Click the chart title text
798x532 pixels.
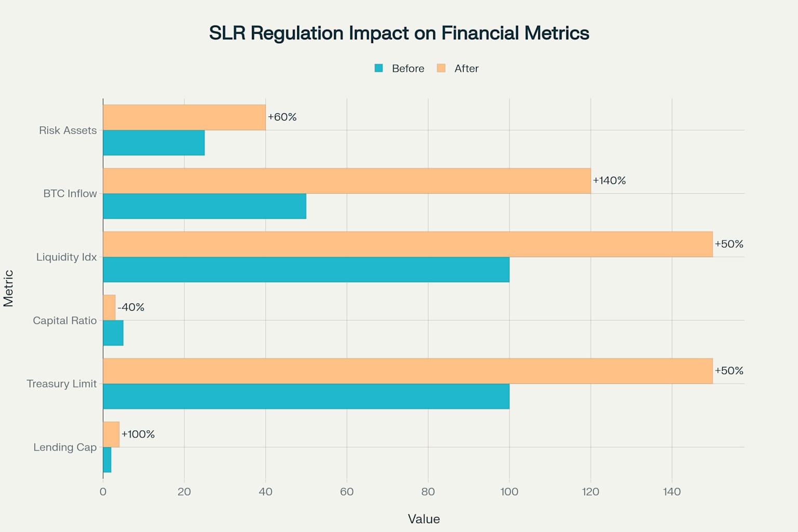399,33
